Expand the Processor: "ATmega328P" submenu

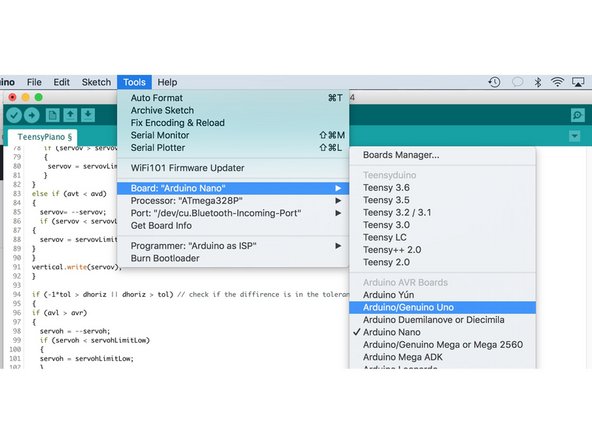233,200
